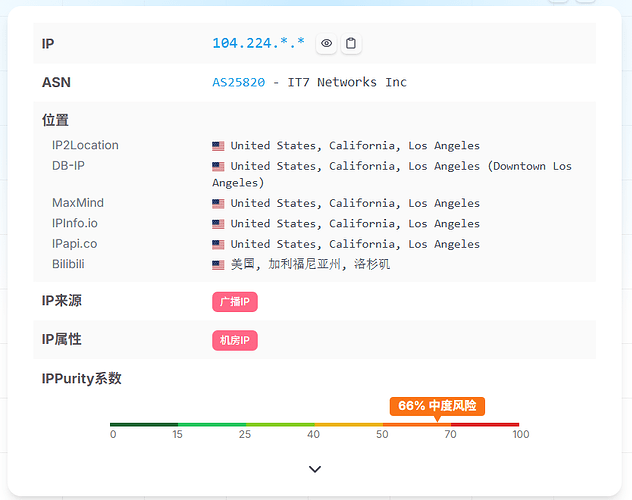Select the Bilibili location text 美国, 加利福尼亚州, 洛杉矶
The height and width of the screenshot is (500, 632).
(310, 264)
